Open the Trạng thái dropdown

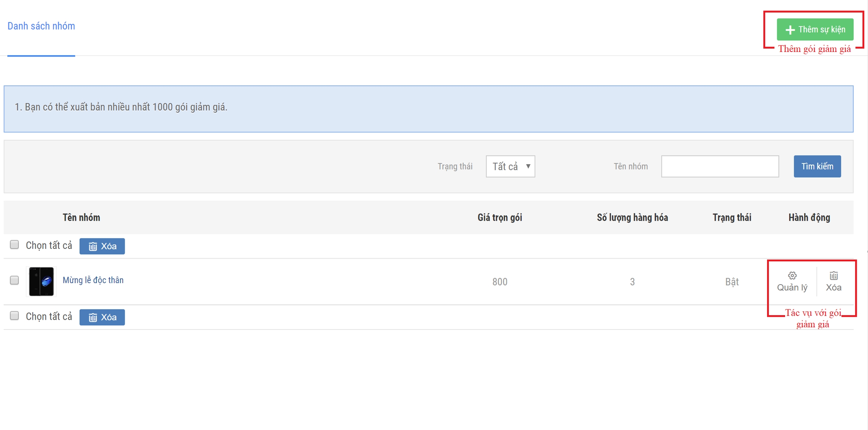(510, 166)
